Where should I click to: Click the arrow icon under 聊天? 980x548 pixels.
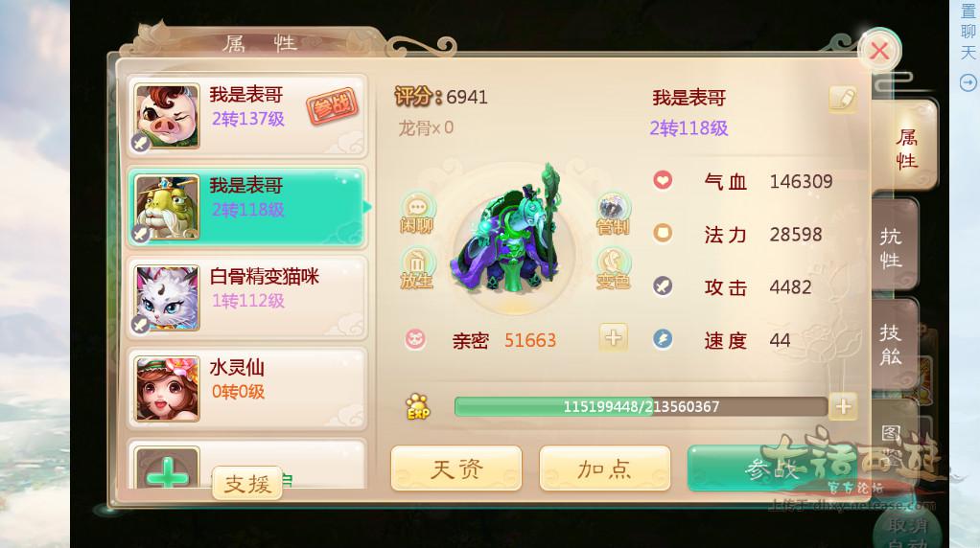[x=968, y=82]
